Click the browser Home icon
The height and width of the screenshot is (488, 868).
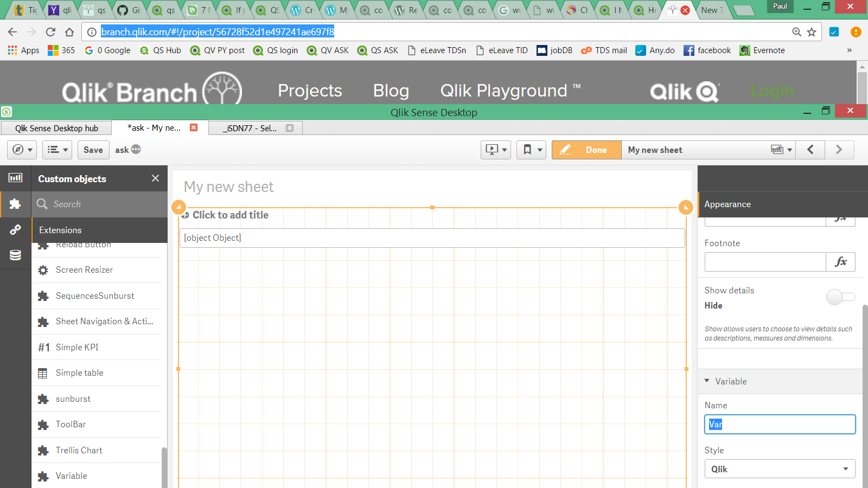tap(69, 32)
